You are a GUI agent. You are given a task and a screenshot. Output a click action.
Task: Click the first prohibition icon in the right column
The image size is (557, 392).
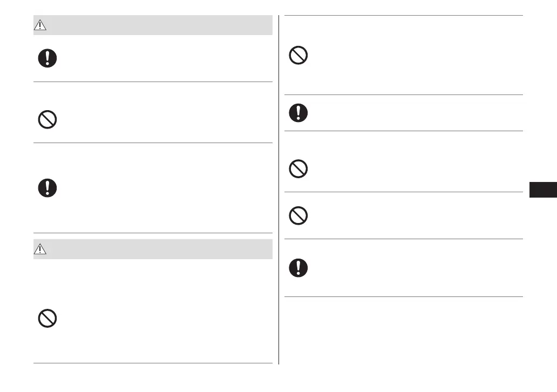(x=298, y=56)
